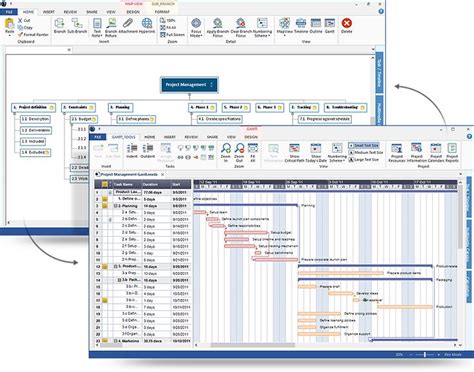
Task: Open the FORMAT tab in the mind map window
Action: pos(162,12)
